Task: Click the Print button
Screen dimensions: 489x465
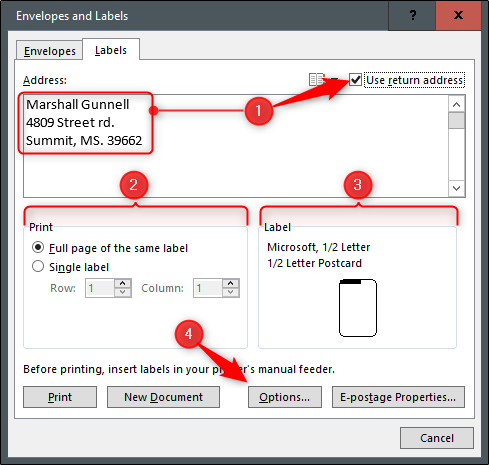Action: click(60, 397)
